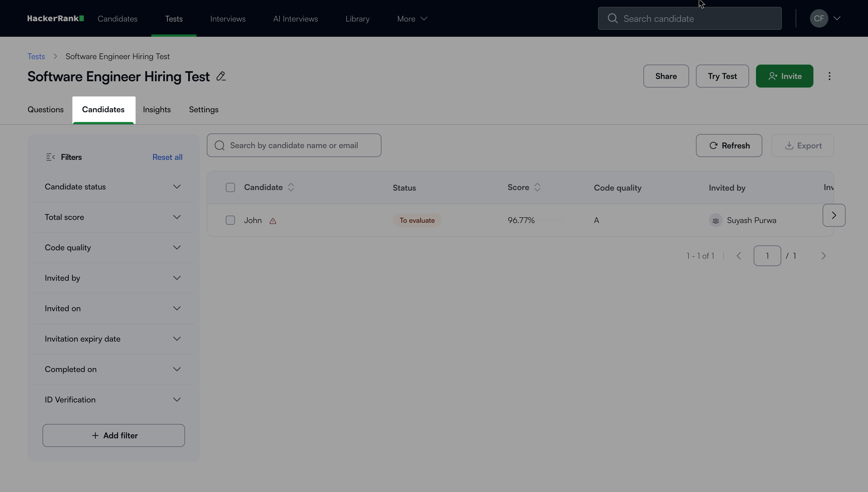Click the green Invite button
Image resolution: width=868 pixels, height=492 pixels.
[784, 76]
